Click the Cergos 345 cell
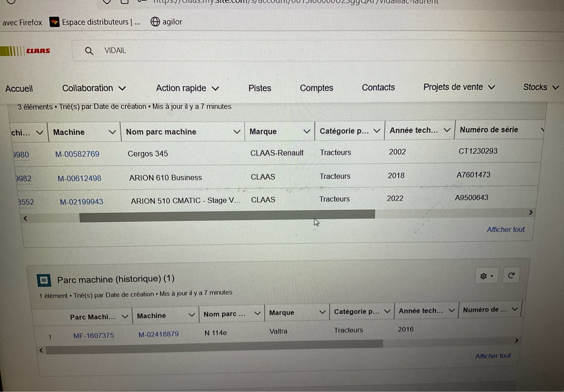 pos(148,154)
